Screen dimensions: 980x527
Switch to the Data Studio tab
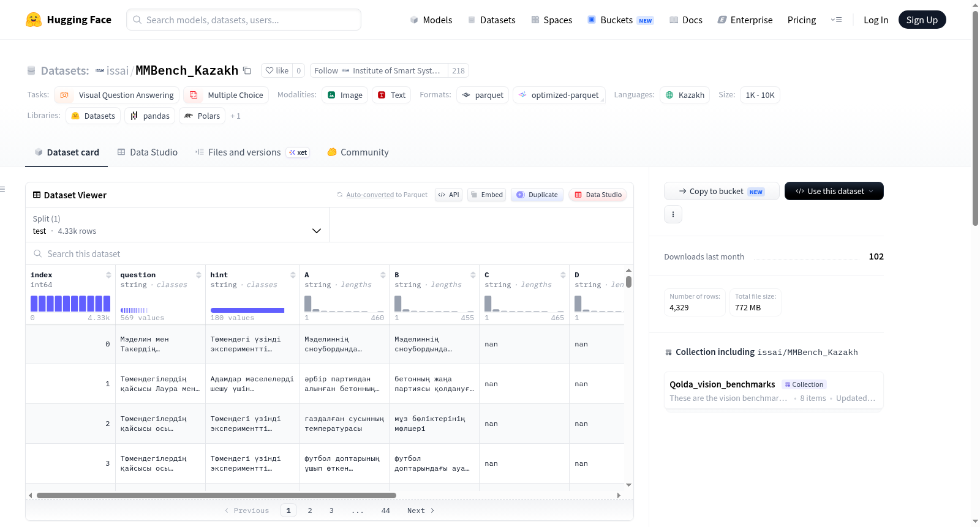[x=148, y=152]
